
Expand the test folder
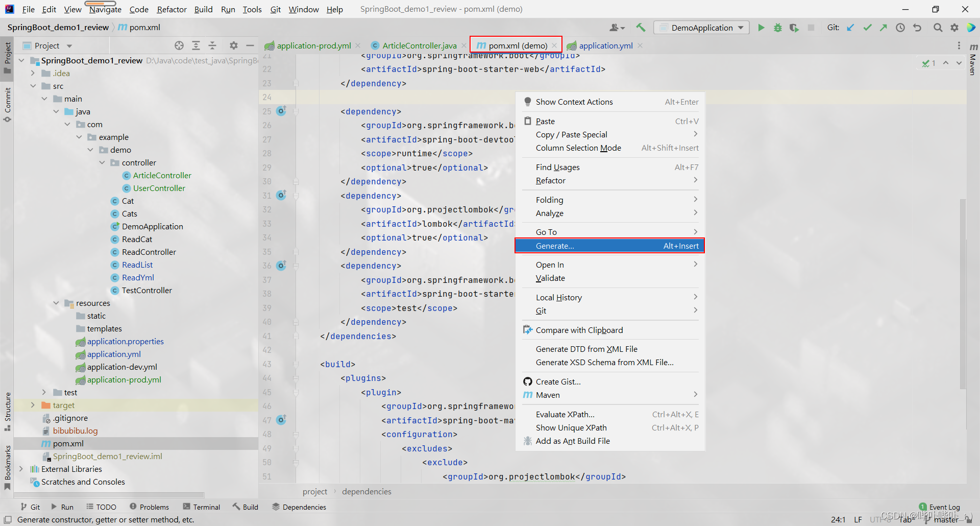[44, 392]
